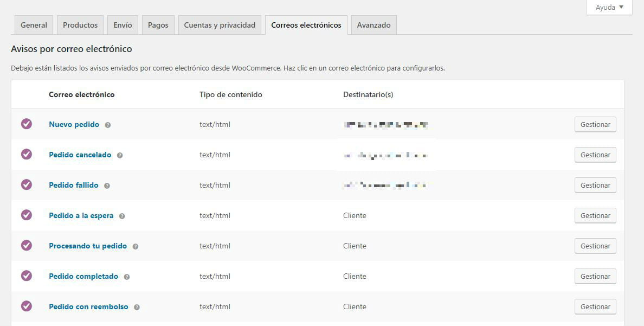644x326 pixels.
Task: Click the help icon next to Pedido completado
Action: click(x=127, y=276)
